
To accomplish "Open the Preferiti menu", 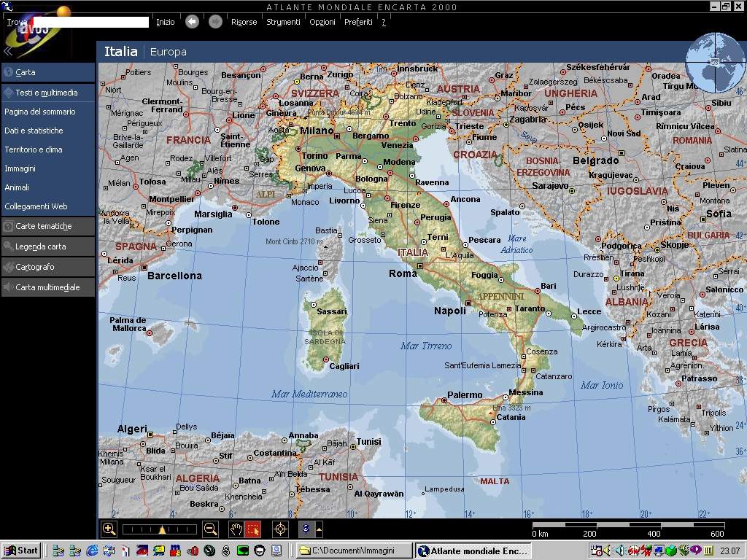I will (358, 22).
